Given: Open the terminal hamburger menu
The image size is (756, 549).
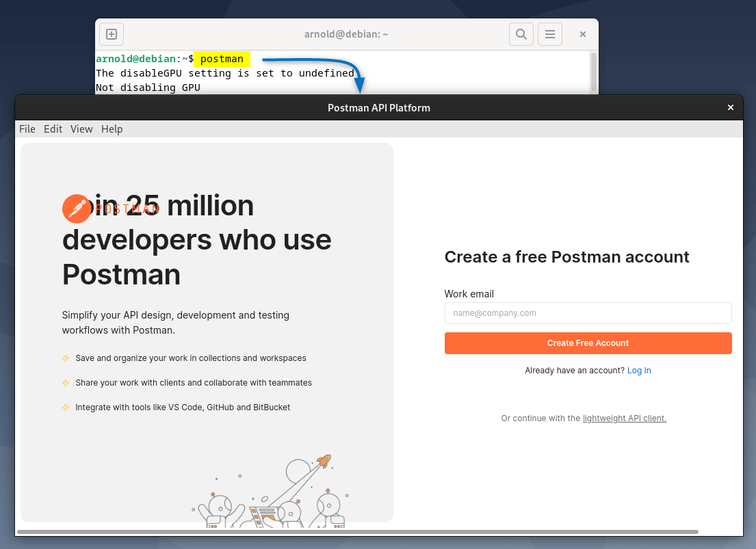Looking at the screenshot, I should [549, 34].
